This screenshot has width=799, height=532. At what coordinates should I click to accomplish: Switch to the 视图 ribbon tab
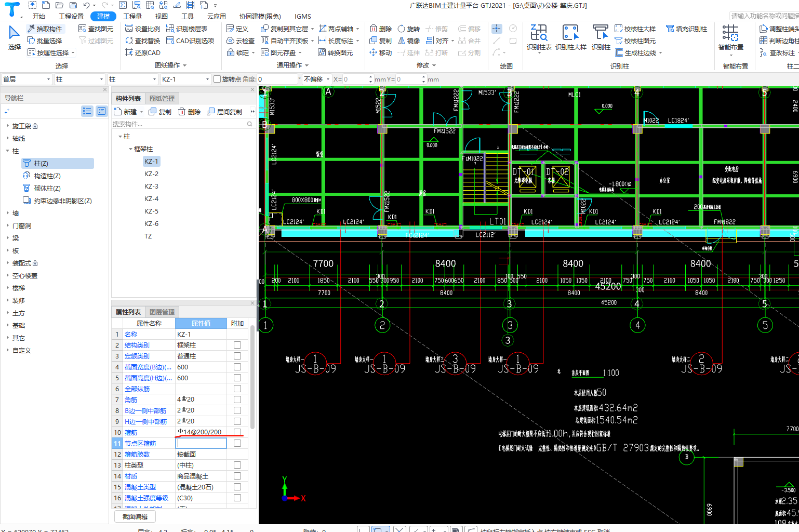click(x=162, y=16)
